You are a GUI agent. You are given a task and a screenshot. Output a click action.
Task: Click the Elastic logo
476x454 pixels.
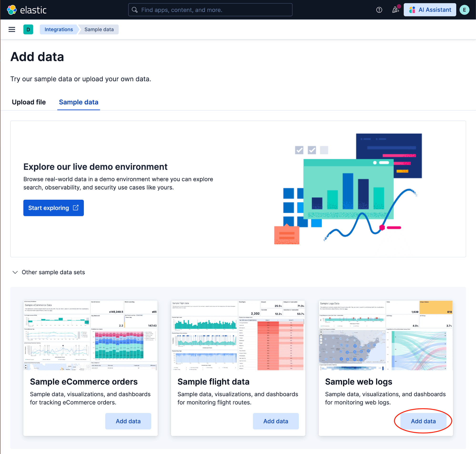click(x=27, y=10)
